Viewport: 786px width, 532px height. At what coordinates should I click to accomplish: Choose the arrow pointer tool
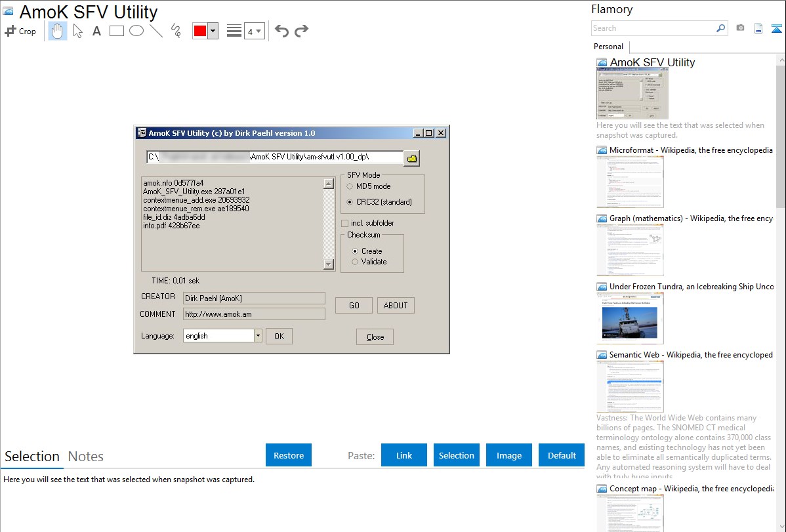pos(77,31)
